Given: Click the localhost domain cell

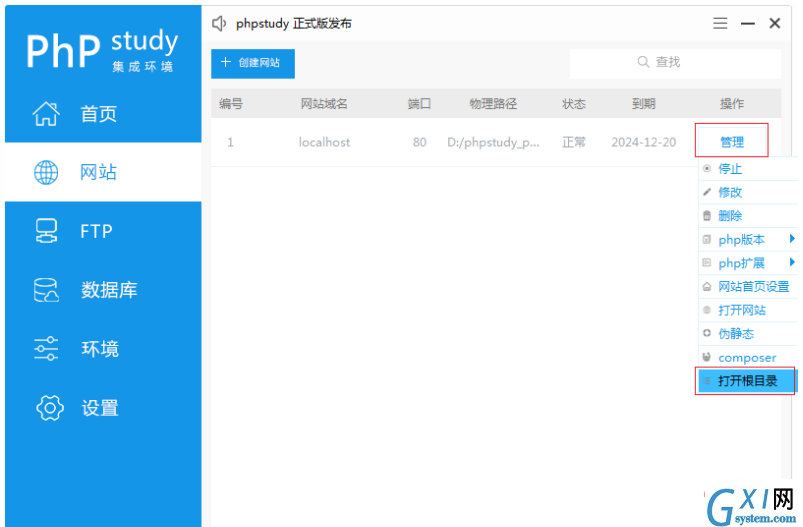Looking at the screenshot, I should tap(324, 142).
